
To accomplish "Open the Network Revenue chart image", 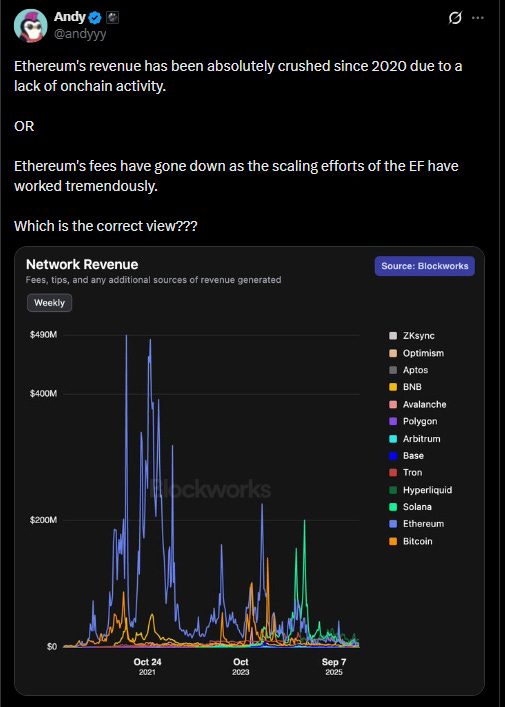I will tap(249, 471).
